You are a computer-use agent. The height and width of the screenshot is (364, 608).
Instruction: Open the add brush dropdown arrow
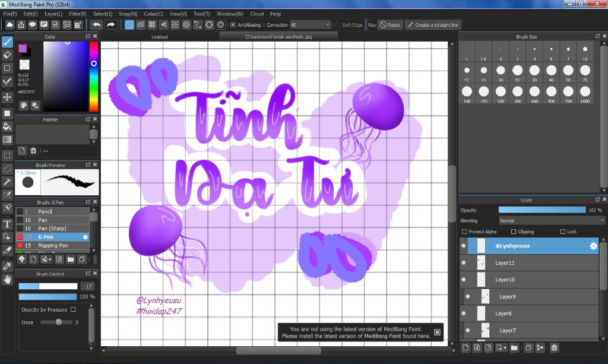(x=50, y=259)
